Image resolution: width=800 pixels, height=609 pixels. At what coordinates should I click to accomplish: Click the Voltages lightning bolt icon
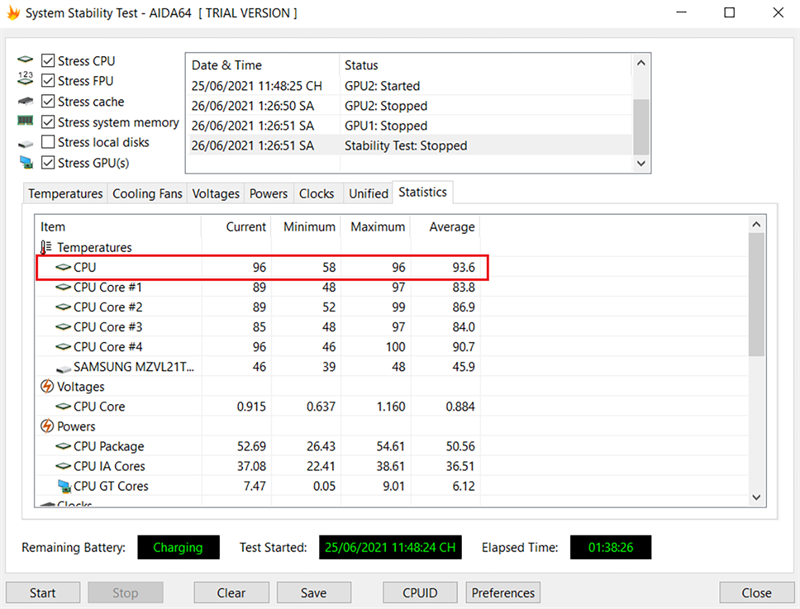coord(46,387)
